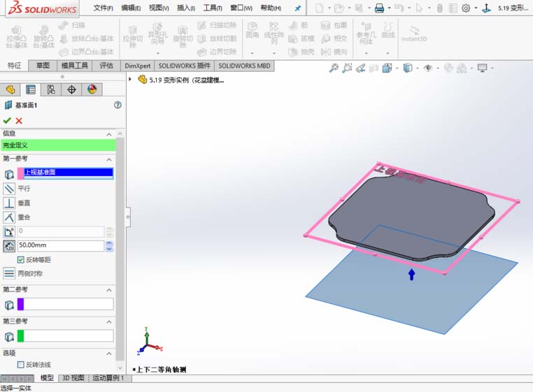This screenshot has height=392, width=533.
Task: Switch to the 模具工具 tab
Action: [x=74, y=66]
